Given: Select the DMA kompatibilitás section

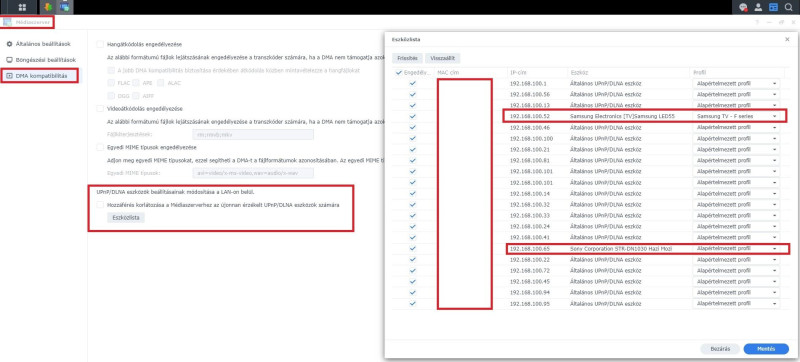Looking at the screenshot, I should coord(41,76).
